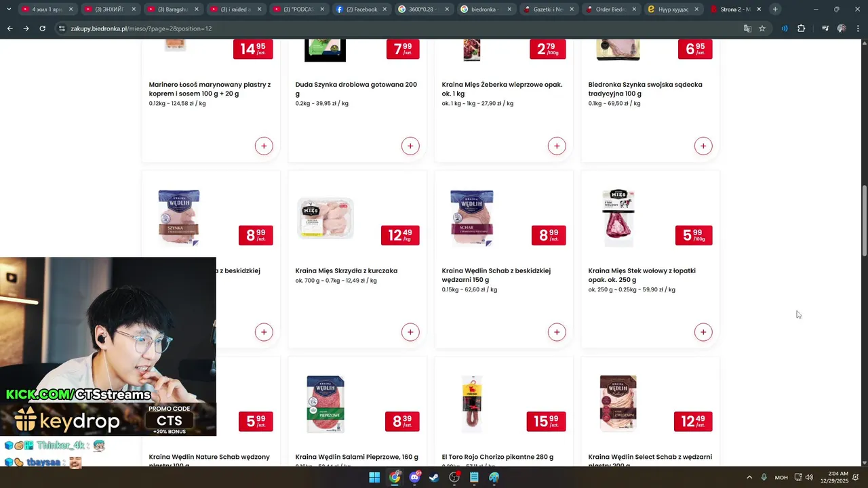Add Biedronka Szynka swojska sądecka to cart

pos(703,146)
